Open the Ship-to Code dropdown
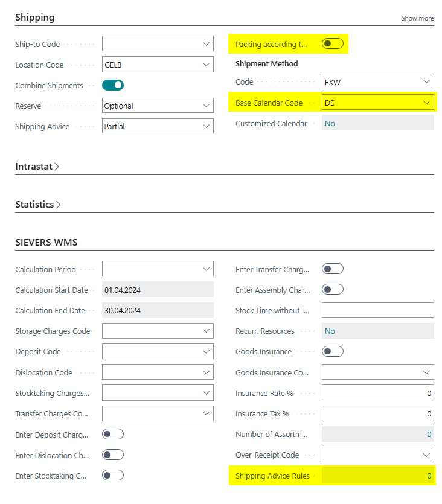This screenshot has height=504, width=442. pyautogui.click(x=206, y=44)
